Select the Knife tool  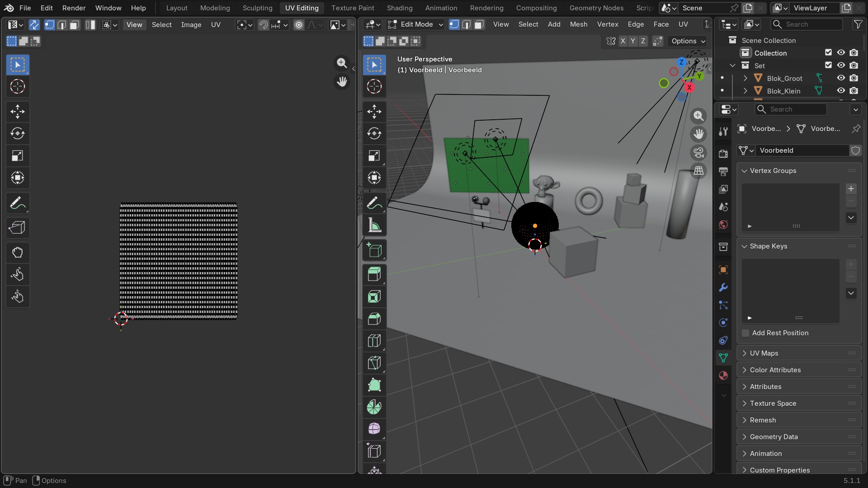pyautogui.click(x=374, y=363)
